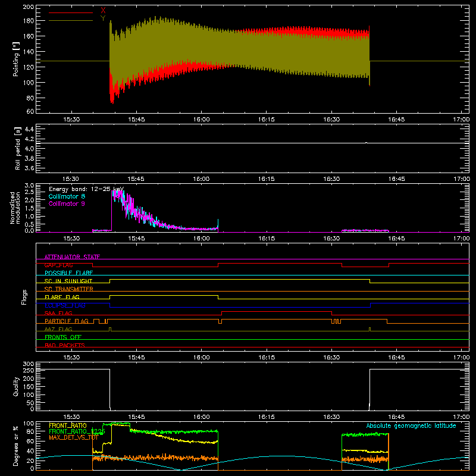Click the POSSIBLE_FLARE flag label
476x476 pixels.
(x=68, y=273)
